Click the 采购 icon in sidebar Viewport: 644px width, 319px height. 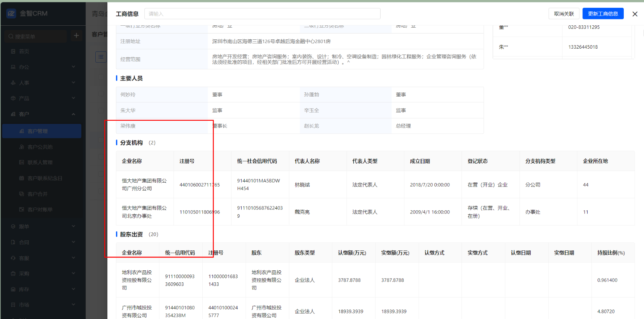click(x=13, y=273)
